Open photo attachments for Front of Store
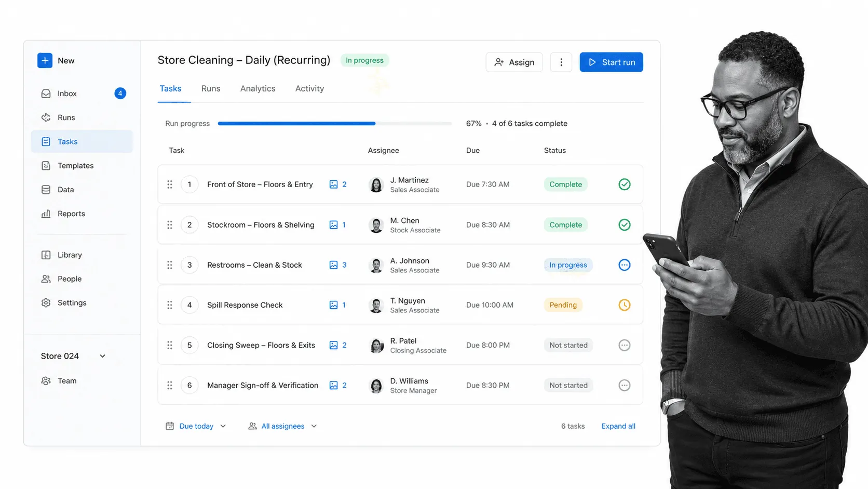 338,184
